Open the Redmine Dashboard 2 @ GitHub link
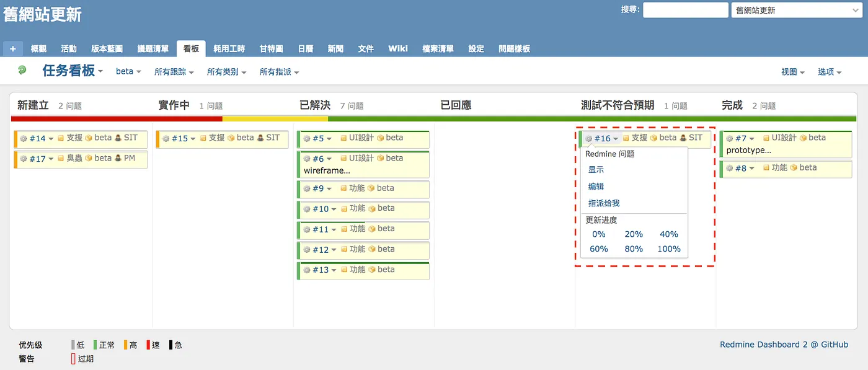 [x=784, y=345]
